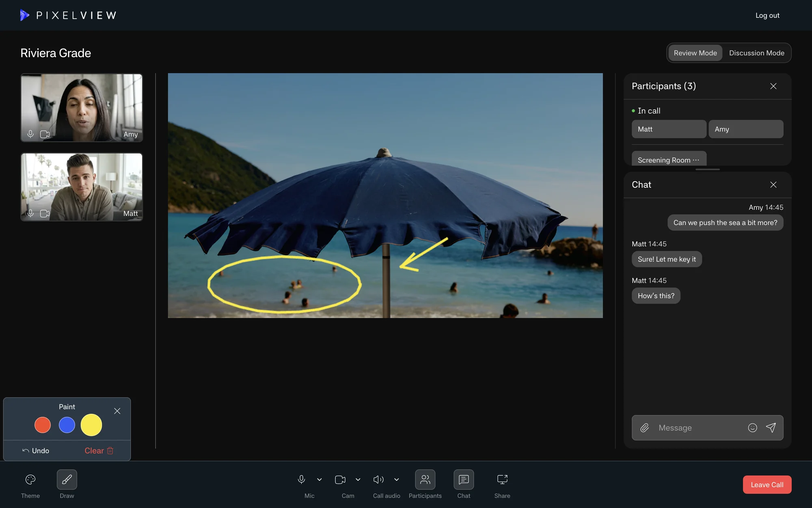The width and height of the screenshot is (812, 508).
Task: Clear all drawings
Action: [x=99, y=451]
